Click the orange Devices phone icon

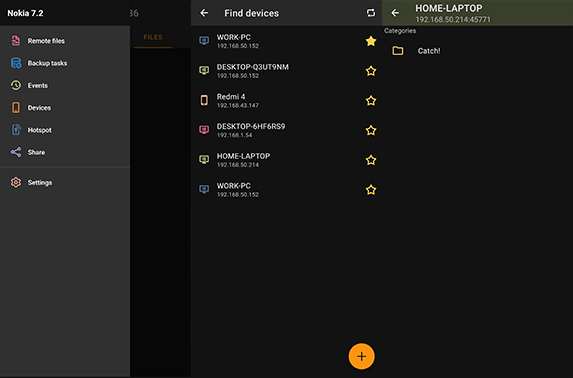point(16,107)
